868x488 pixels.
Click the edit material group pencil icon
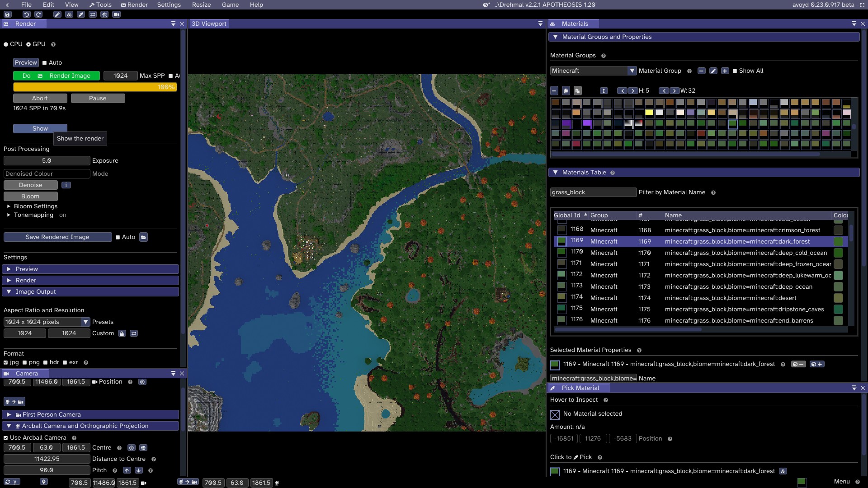pos(713,71)
